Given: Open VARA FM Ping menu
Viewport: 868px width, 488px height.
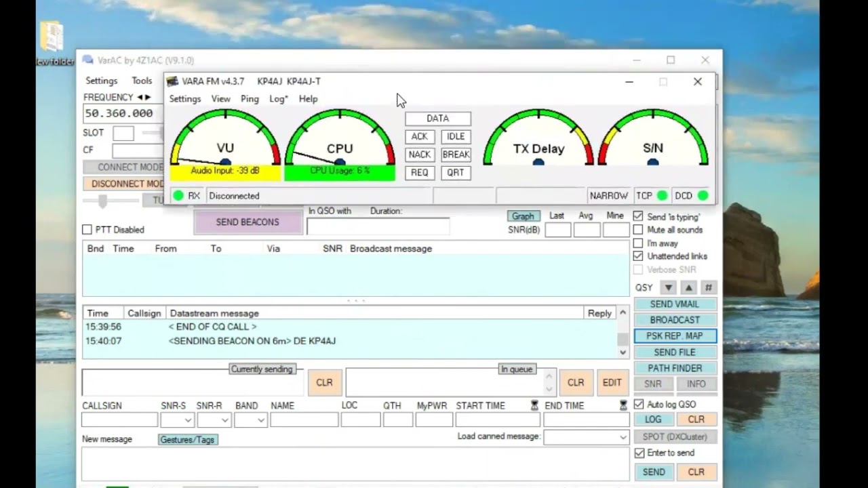Looking at the screenshot, I should tap(250, 99).
